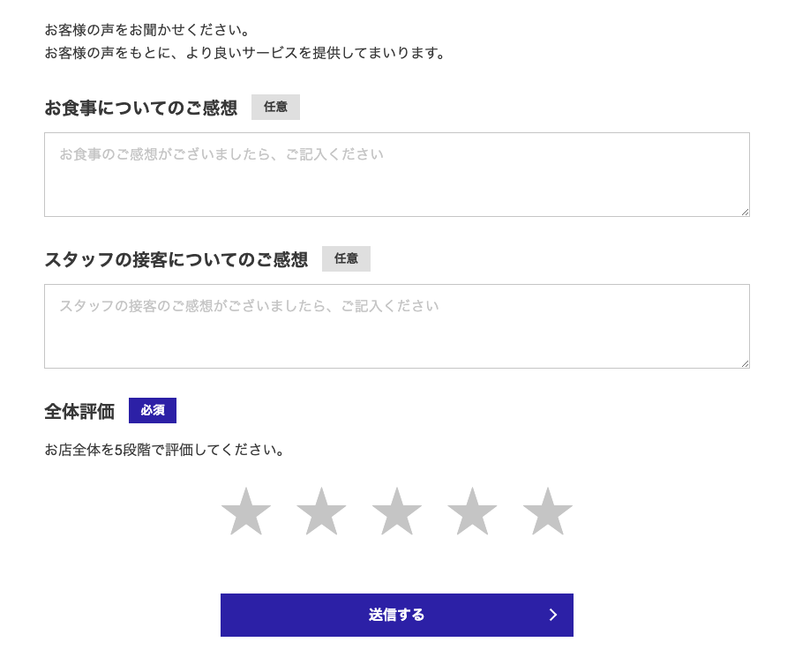Give a three-star overall rating

click(397, 512)
